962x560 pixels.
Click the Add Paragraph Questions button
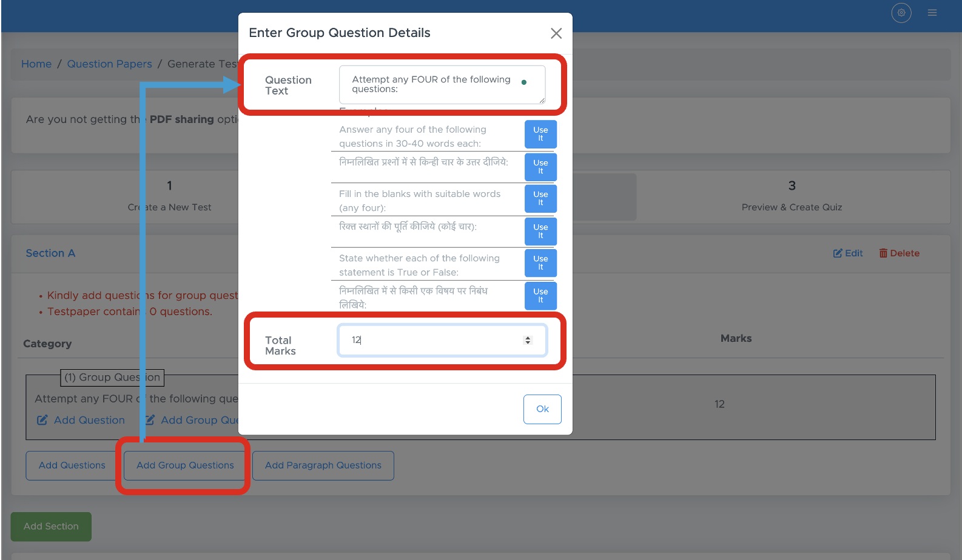[323, 465]
